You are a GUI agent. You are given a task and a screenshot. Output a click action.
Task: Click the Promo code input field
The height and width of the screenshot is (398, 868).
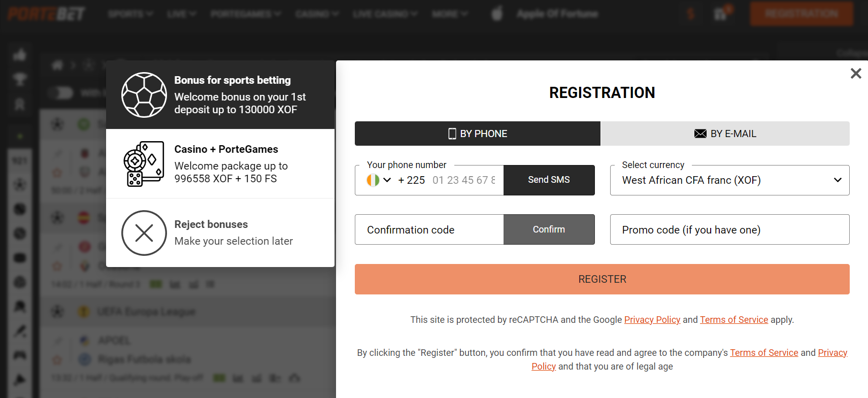point(729,229)
